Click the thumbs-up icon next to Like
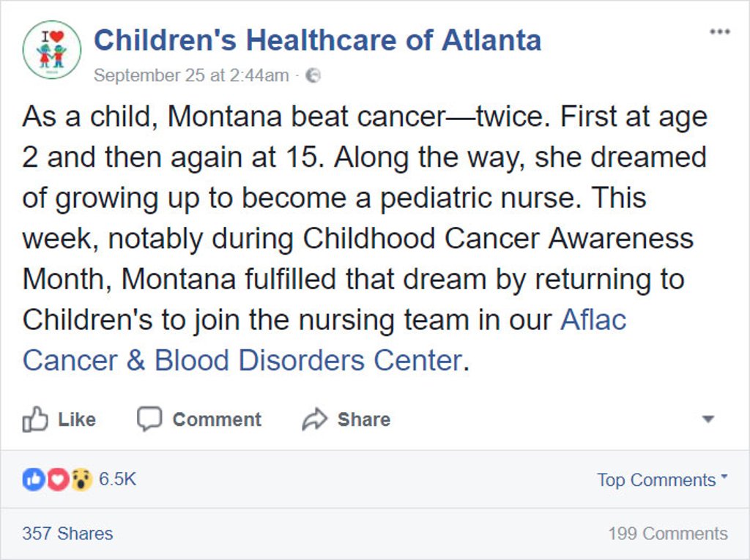Image resolution: width=750 pixels, height=560 pixels. (x=34, y=419)
